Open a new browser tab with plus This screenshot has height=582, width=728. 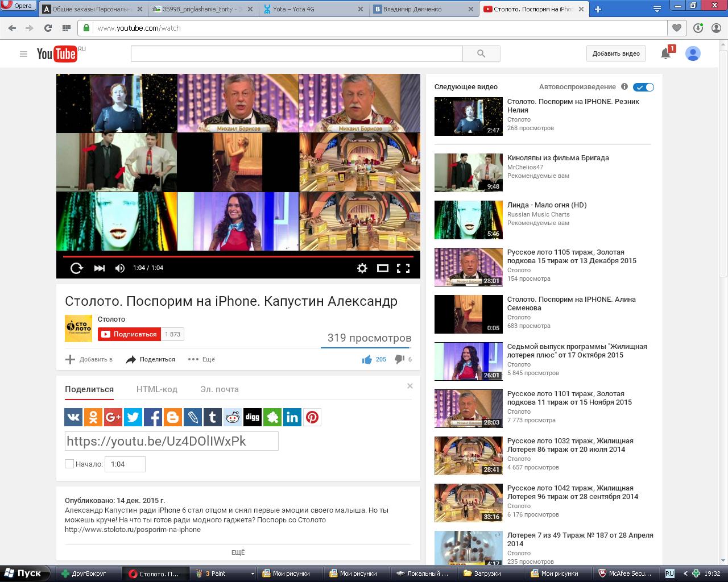click(598, 9)
